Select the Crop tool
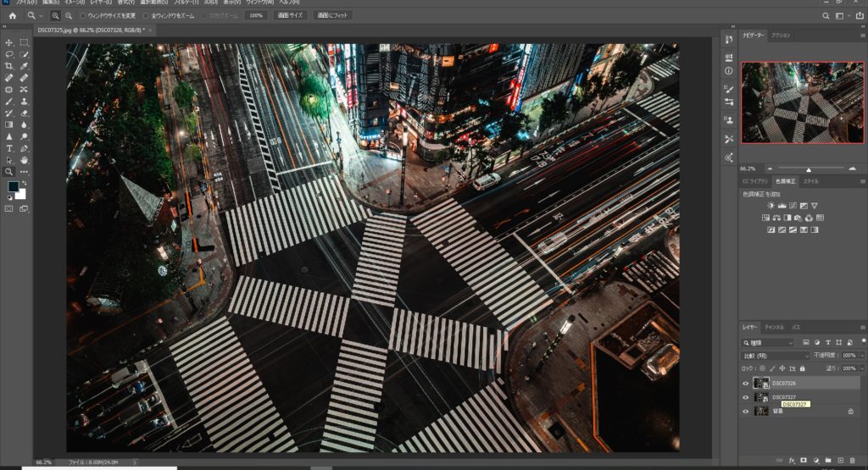 click(8, 66)
